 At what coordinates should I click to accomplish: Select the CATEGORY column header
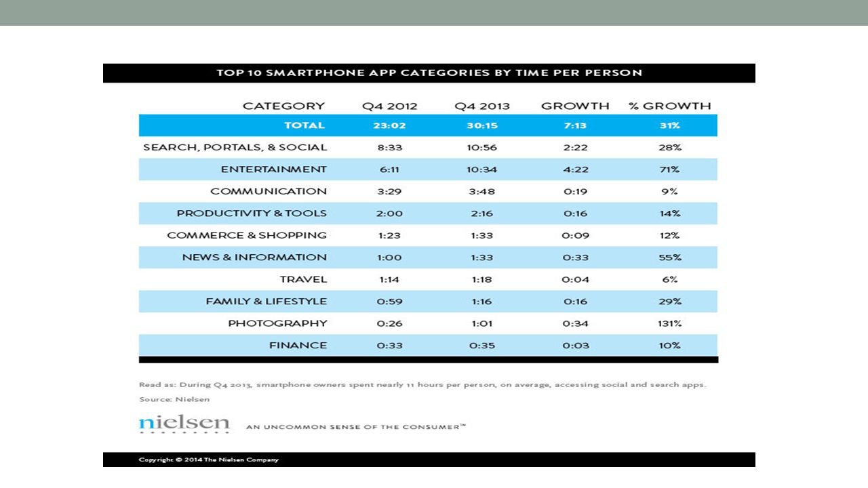coord(283,106)
